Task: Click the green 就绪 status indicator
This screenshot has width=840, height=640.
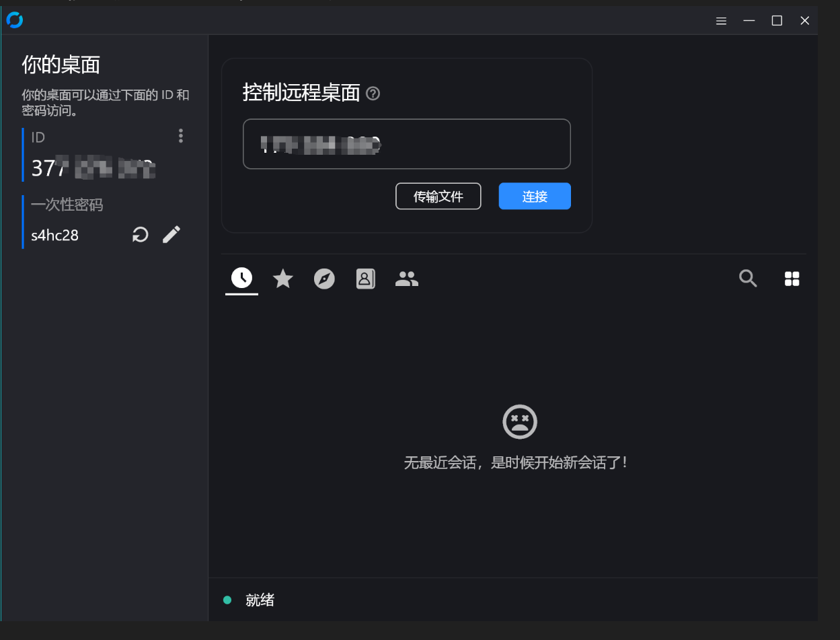Action: 227,600
